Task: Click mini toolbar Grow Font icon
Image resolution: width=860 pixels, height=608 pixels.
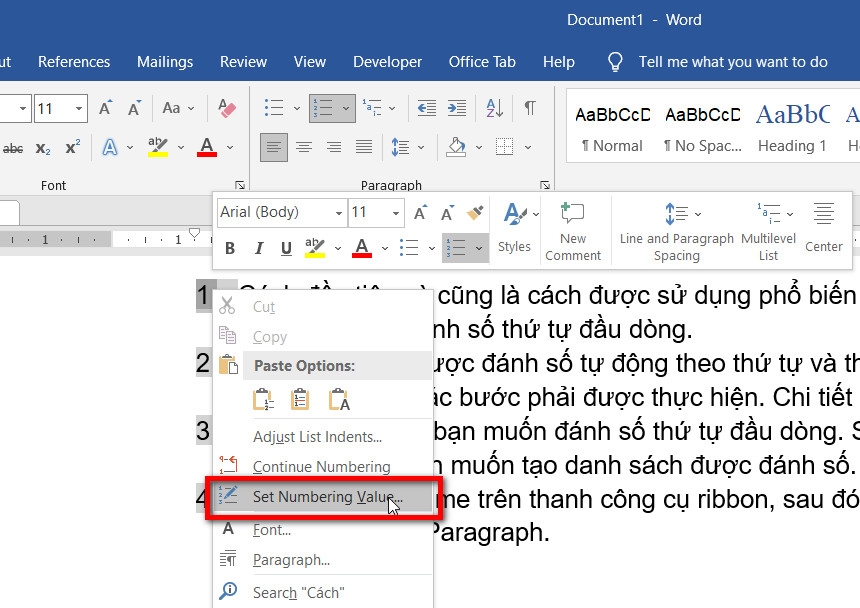Action: pyautogui.click(x=420, y=212)
